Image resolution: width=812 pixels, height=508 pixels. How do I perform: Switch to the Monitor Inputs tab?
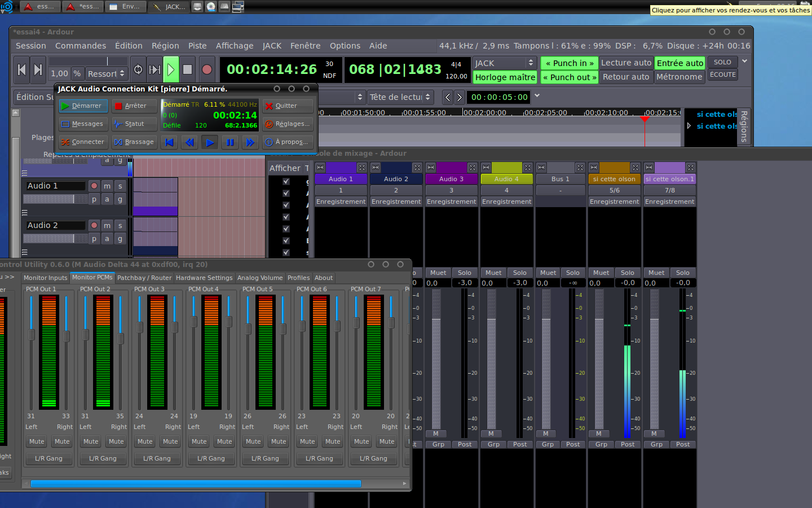(x=45, y=278)
